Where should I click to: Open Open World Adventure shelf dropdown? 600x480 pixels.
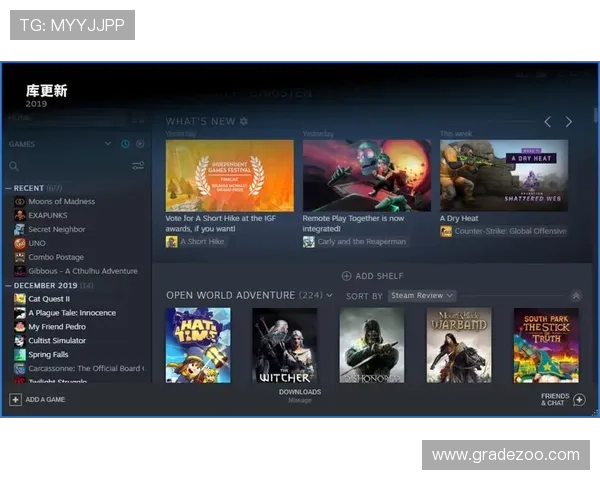[329, 296]
